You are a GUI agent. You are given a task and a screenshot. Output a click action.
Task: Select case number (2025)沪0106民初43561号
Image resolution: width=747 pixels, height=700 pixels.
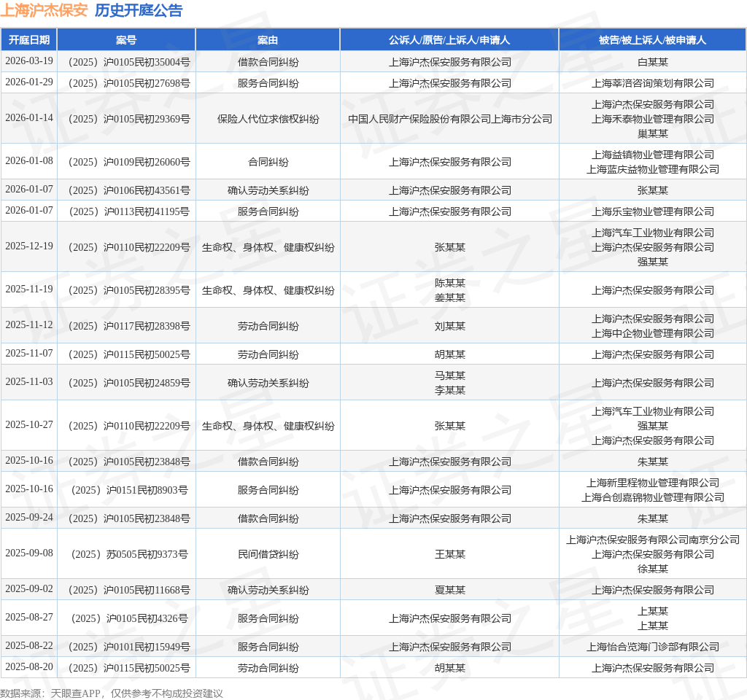[x=129, y=190]
